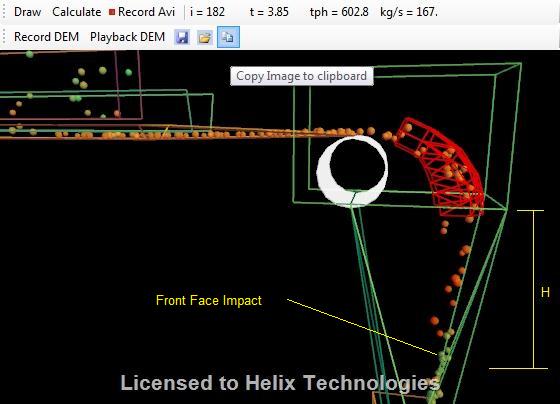The width and height of the screenshot is (560, 404).
Task: Click the kg/s = 167. readout
Action: [x=409, y=12]
